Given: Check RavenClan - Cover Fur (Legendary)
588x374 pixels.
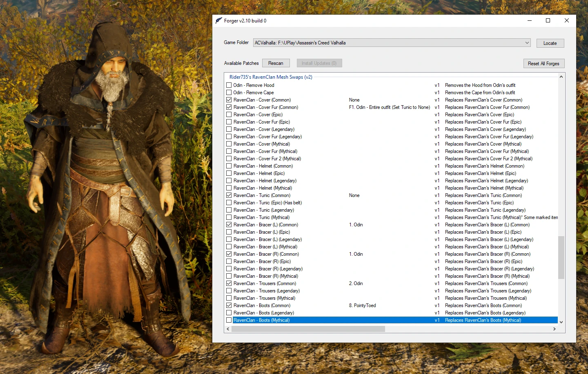Looking at the screenshot, I should (x=229, y=137).
